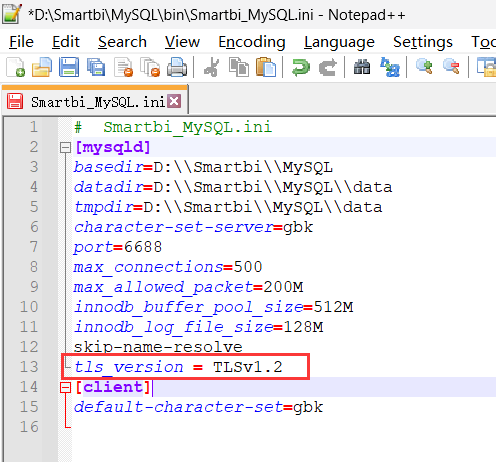
Task: Click the 'basedir' key on line 3
Action: (109, 167)
